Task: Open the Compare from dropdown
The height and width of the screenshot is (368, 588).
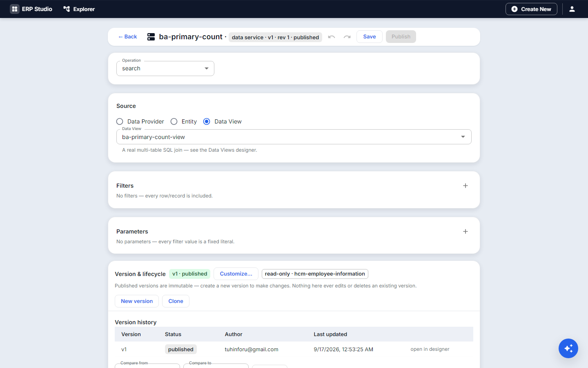Action: click(x=147, y=366)
